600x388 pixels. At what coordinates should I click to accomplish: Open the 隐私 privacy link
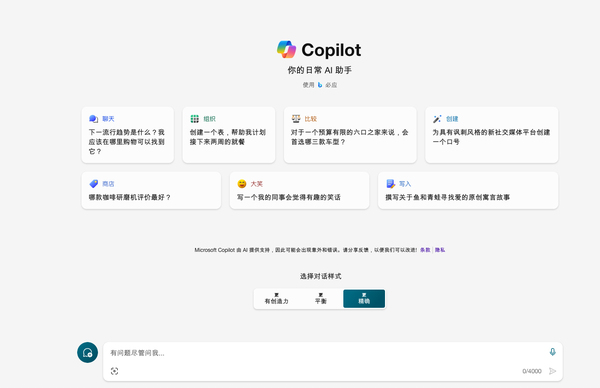coord(440,250)
